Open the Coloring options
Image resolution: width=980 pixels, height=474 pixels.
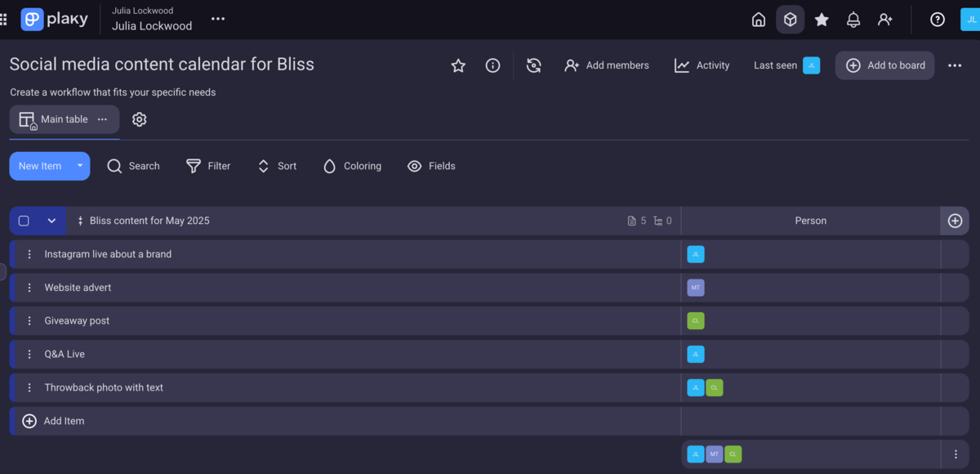[352, 166]
